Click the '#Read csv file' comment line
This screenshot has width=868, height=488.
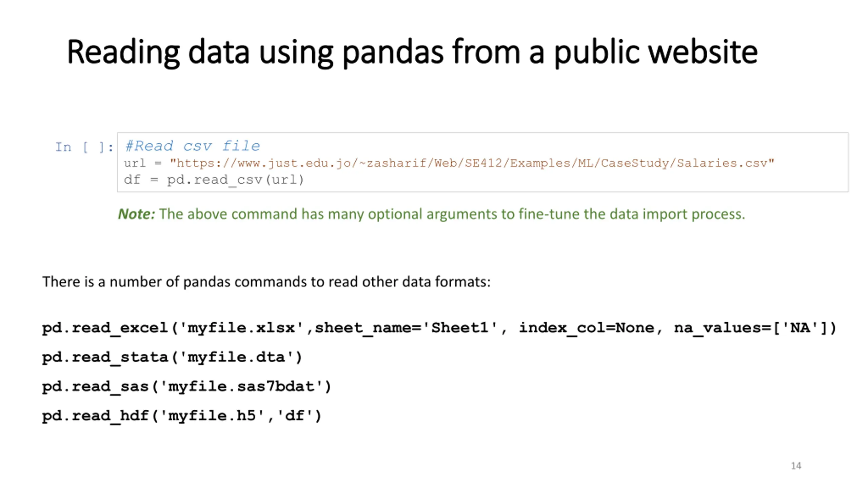coord(192,146)
